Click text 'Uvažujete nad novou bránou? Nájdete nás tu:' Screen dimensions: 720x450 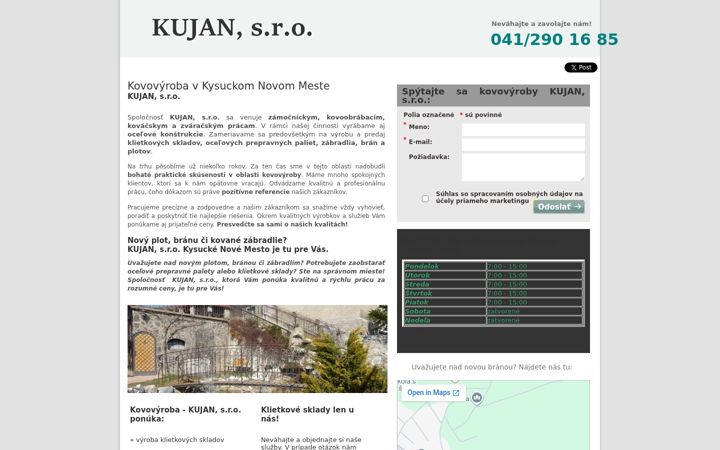point(492,367)
